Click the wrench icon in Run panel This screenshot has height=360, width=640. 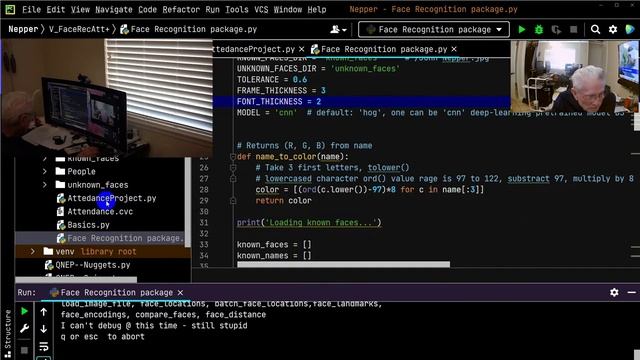[x=24, y=329]
